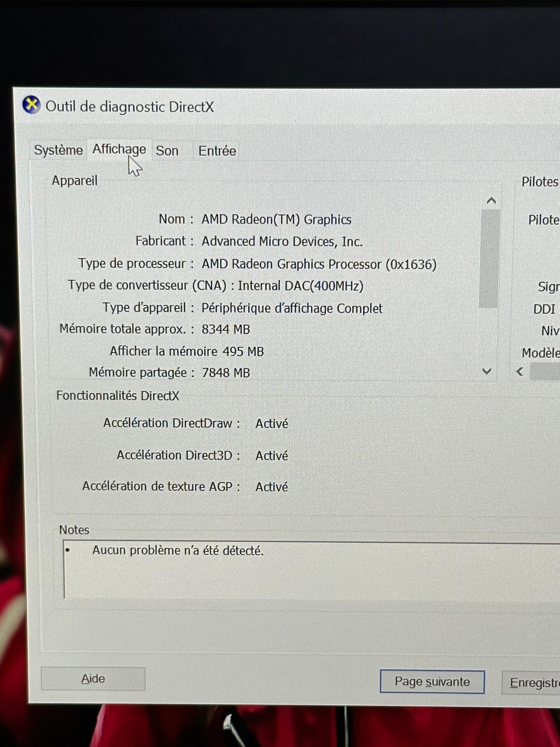Click the 'Nom :' label
The height and width of the screenshot is (747, 560).
[176, 219]
